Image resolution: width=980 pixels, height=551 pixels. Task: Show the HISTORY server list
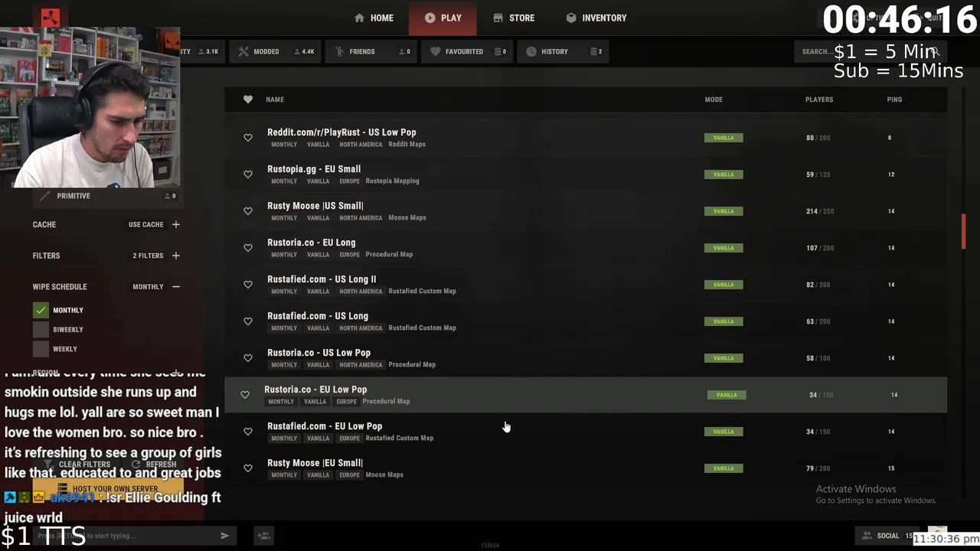(x=563, y=51)
